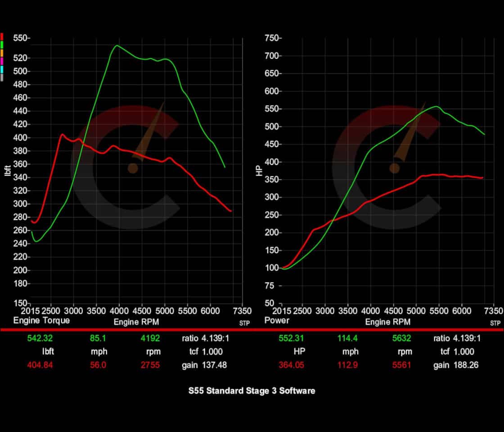
Task: Select the green run indicator in the channel legend
Action: coord(2,45)
